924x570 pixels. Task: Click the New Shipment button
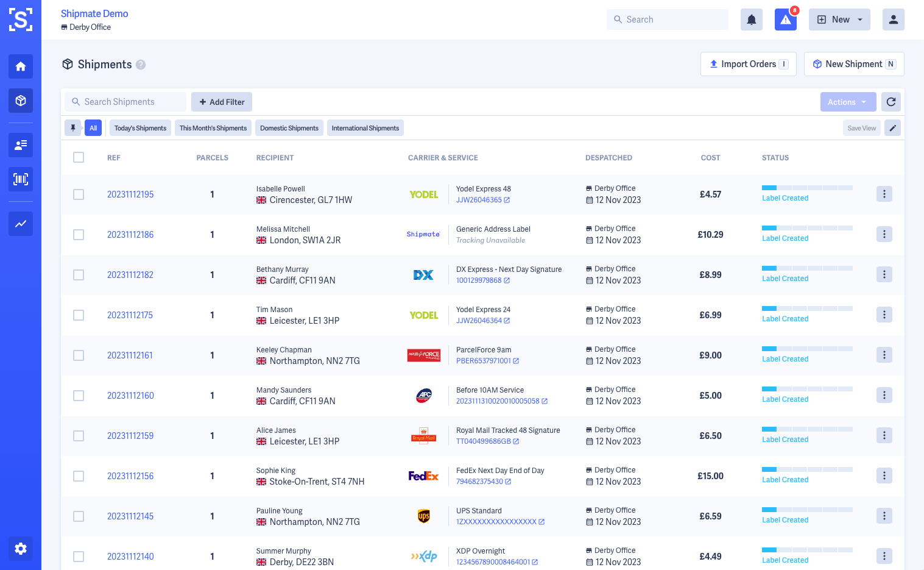[854, 64]
